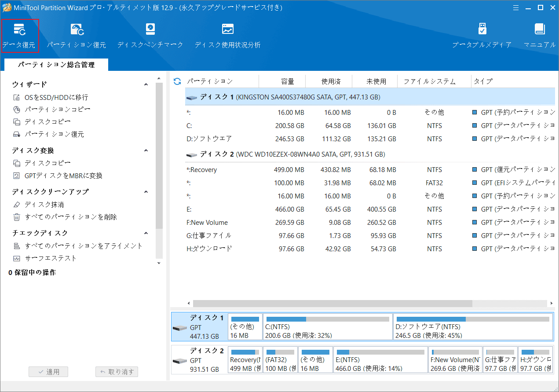Click 16.00 MB その他 row under ディスク 1
Image resolution: width=559 pixels, height=392 pixels.
370,113
